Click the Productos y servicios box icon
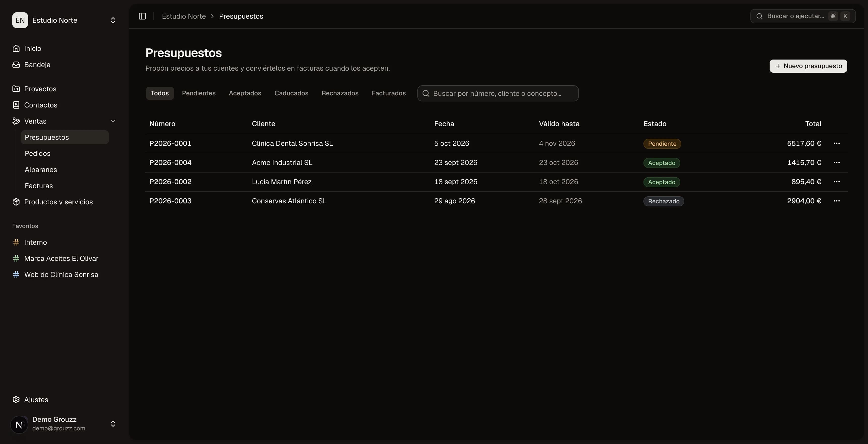Screen dimensions: 868x444 [16, 202]
